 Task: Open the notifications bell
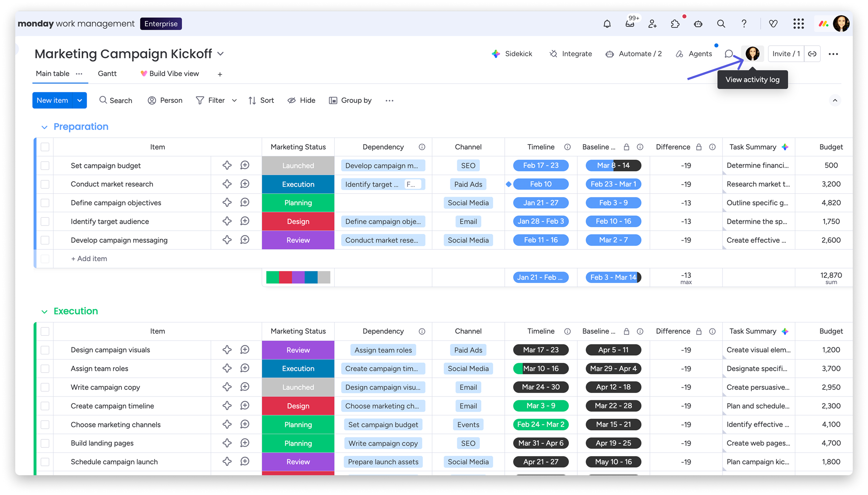[607, 24]
